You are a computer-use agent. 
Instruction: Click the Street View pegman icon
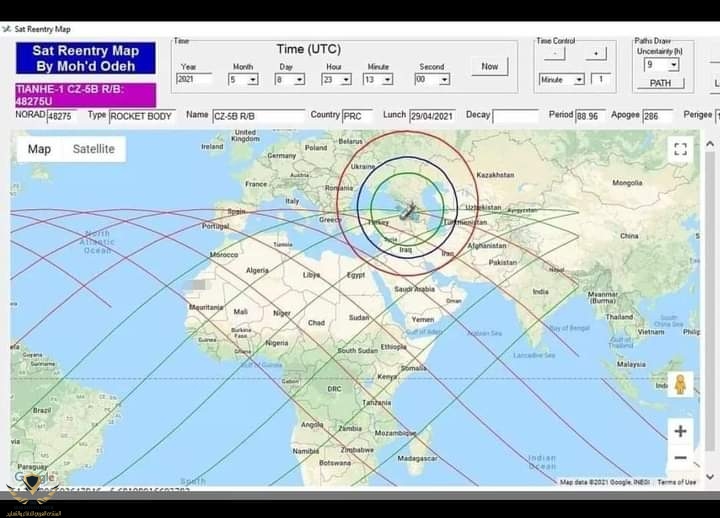pyautogui.click(x=680, y=384)
